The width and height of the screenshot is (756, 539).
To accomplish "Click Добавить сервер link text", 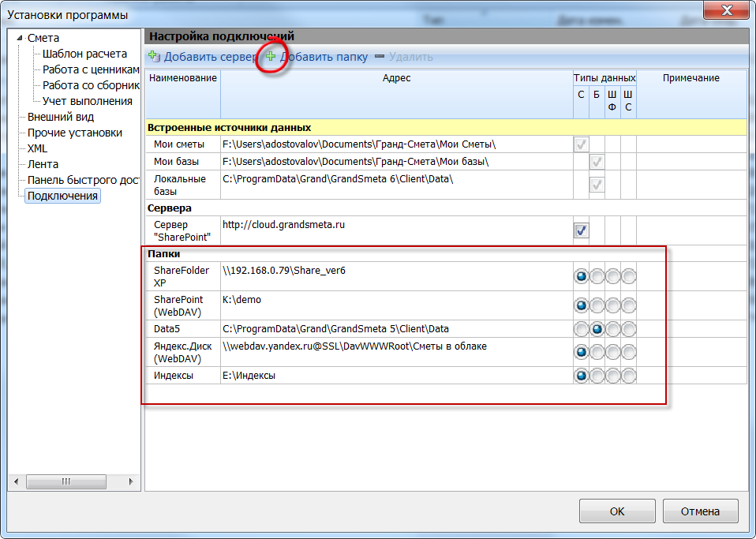I will click(210, 57).
